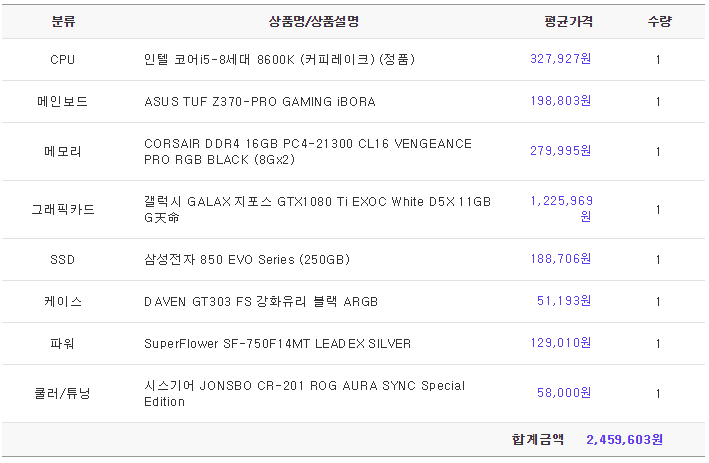Select the SuperFlower SF-750F14MT LEADEX SILVER item
This screenshot has width=709, height=463.
click(278, 344)
